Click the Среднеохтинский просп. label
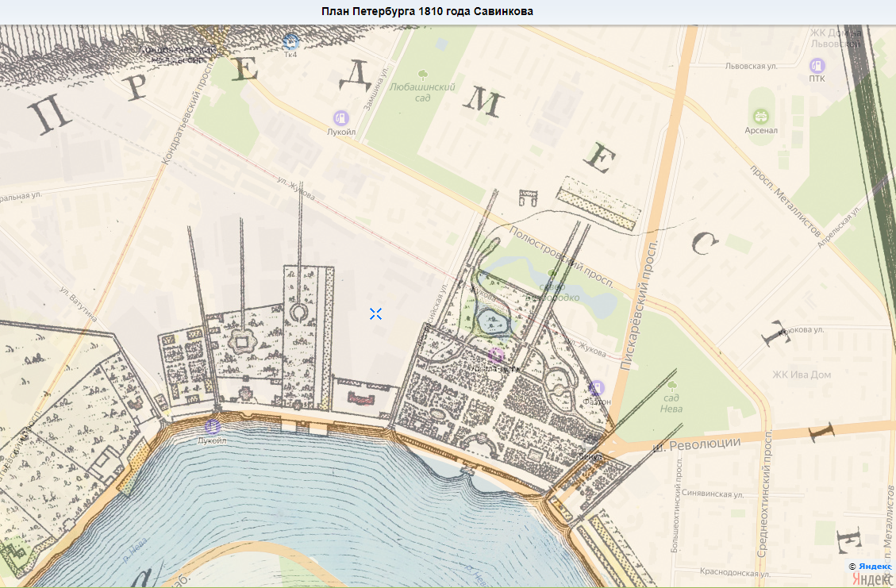Image resolution: width=896 pixels, height=588 pixels. click(x=764, y=494)
